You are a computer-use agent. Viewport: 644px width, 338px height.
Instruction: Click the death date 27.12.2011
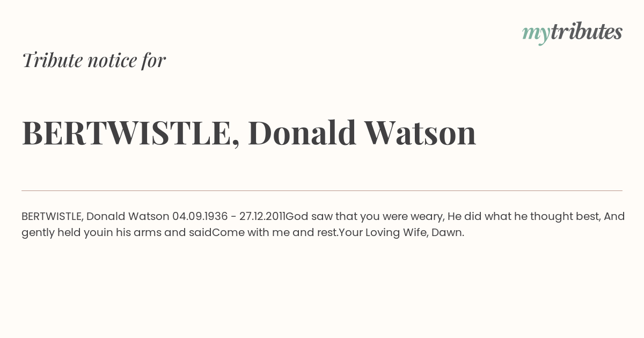pos(262,216)
